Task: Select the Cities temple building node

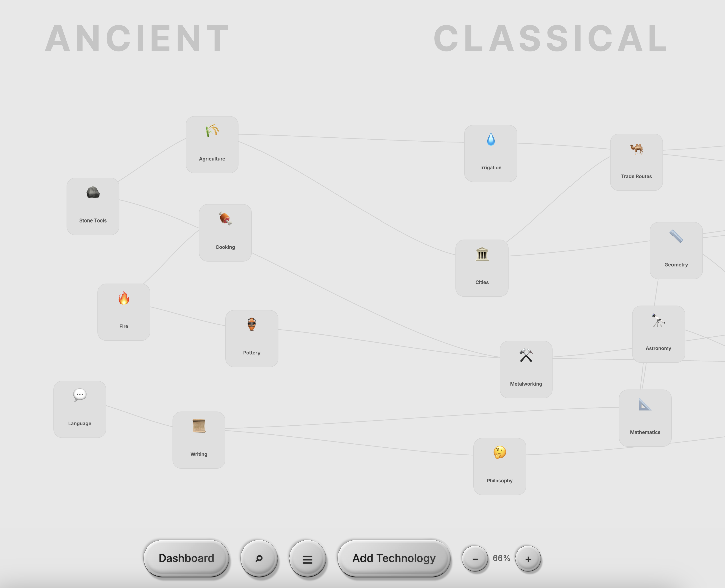Action: (x=482, y=268)
